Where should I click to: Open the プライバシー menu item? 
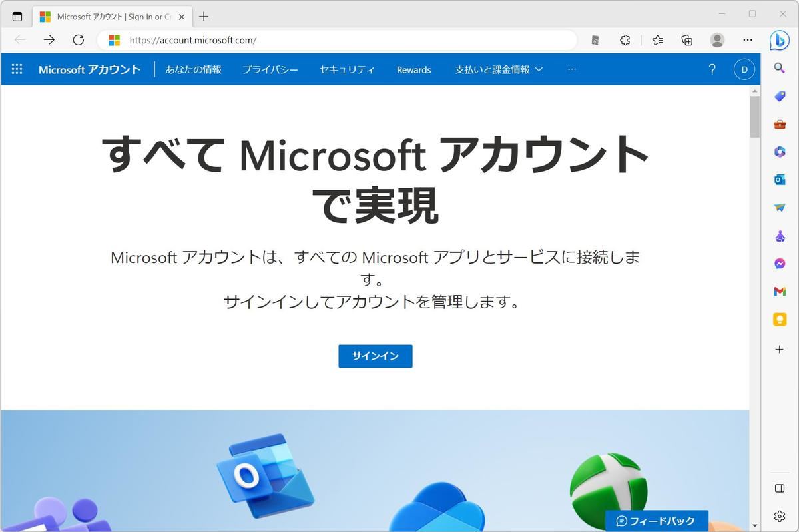point(270,69)
